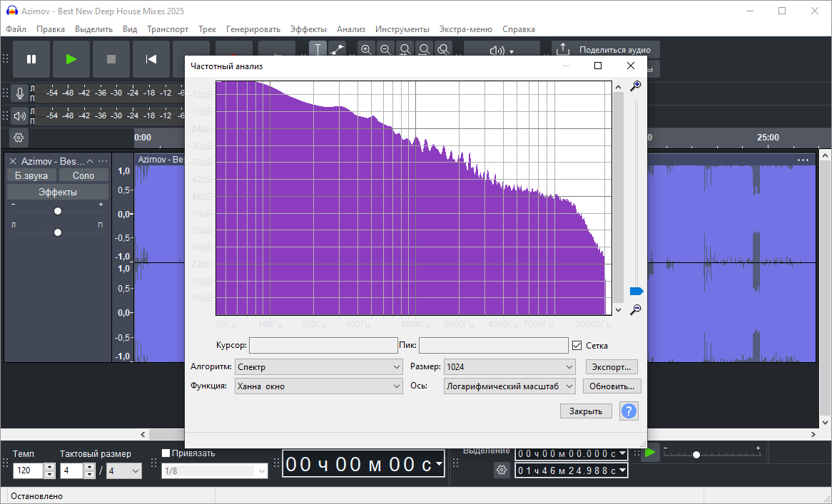Click the Stop transport button

tap(111, 59)
